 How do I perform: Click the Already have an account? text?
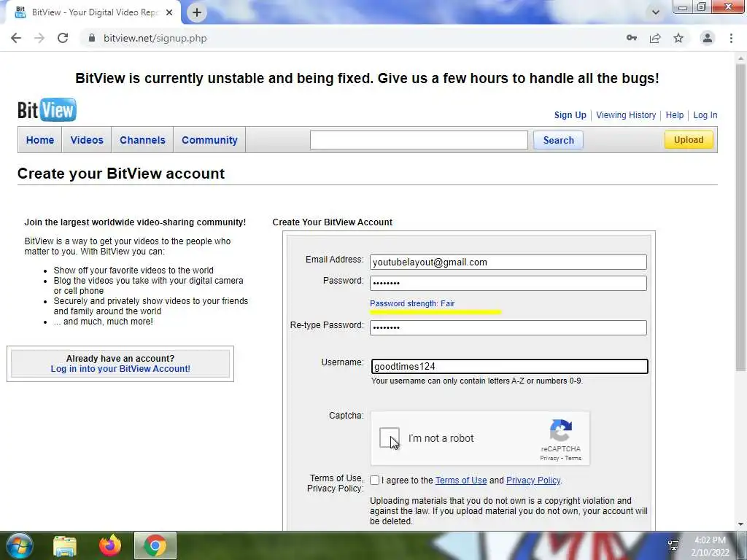[x=120, y=359]
